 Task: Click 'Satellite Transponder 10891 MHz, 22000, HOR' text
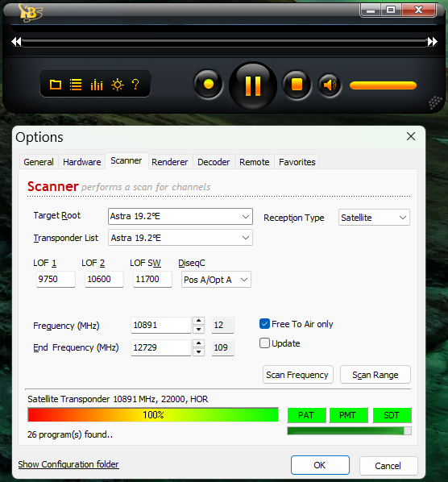click(x=118, y=399)
